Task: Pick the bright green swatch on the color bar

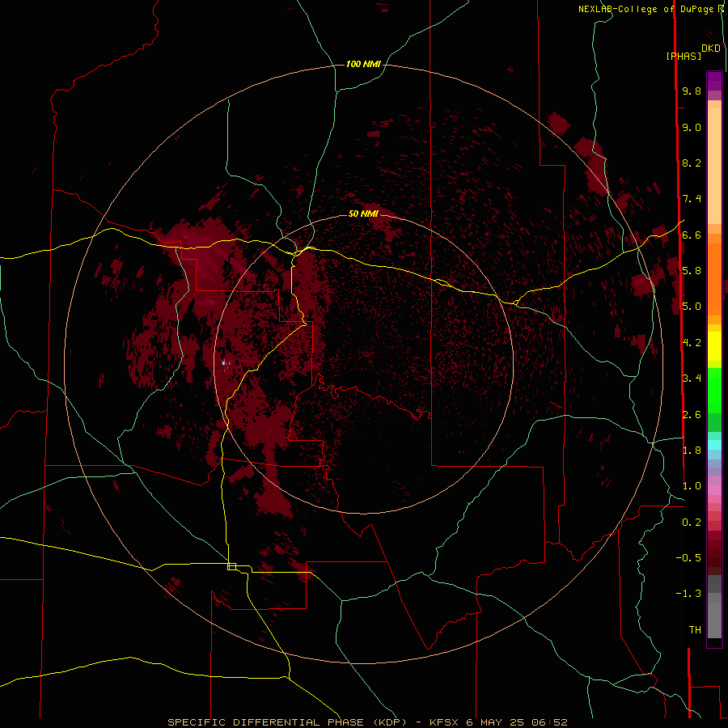Action: click(x=714, y=391)
